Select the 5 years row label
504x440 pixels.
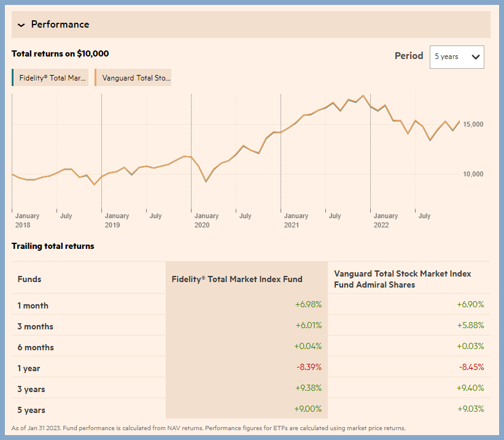[31, 410]
